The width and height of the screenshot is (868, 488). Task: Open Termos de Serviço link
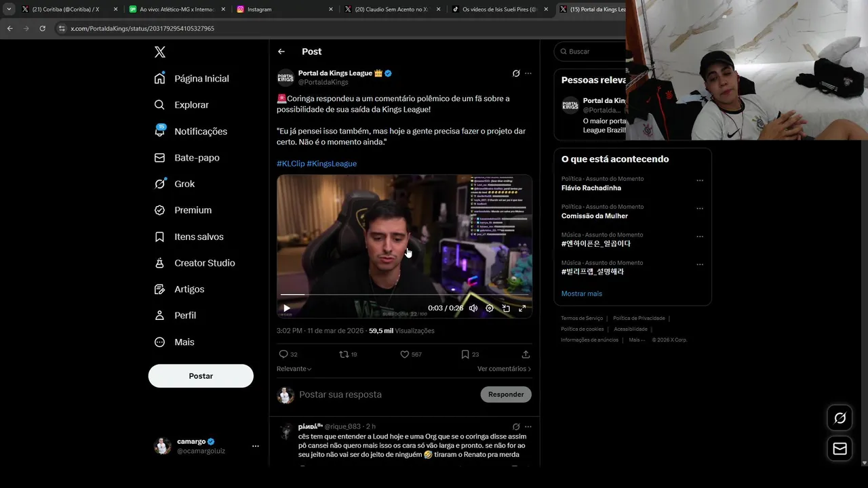[582, 318]
